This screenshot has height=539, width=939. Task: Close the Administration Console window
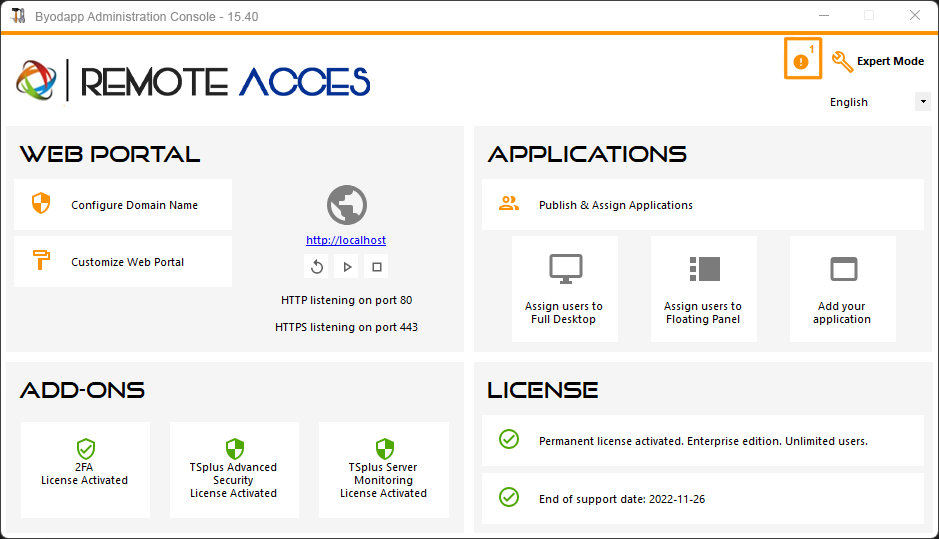point(915,16)
